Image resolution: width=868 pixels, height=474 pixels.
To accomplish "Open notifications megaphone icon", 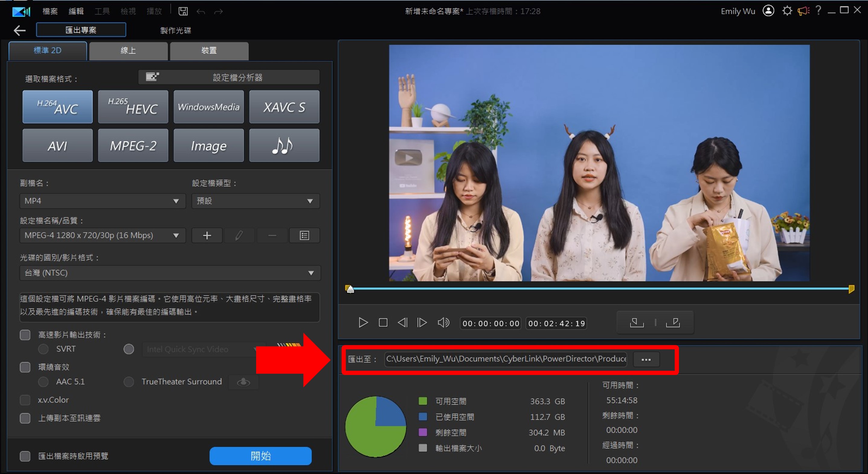I will (x=803, y=11).
